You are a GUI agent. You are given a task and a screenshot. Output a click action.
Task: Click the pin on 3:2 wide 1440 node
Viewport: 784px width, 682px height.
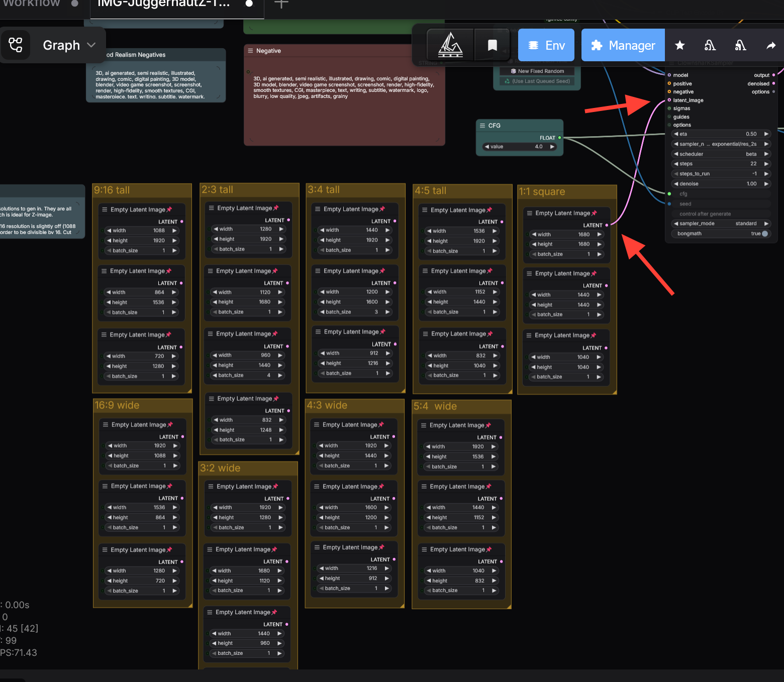click(x=274, y=612)
